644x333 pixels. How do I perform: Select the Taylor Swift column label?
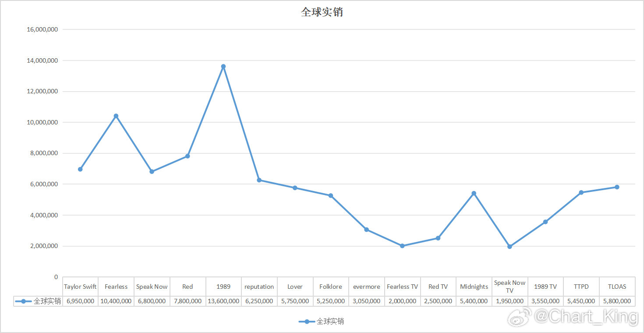(80, 287)
